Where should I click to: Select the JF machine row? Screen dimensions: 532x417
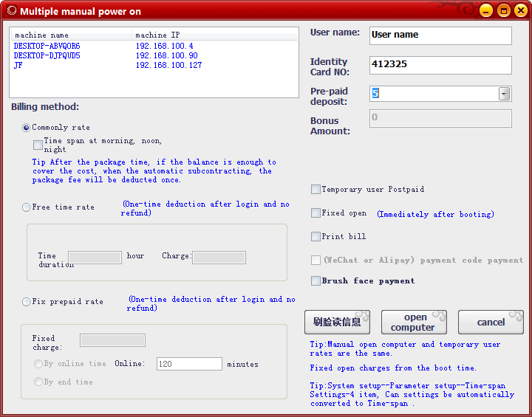pos(18,65)
